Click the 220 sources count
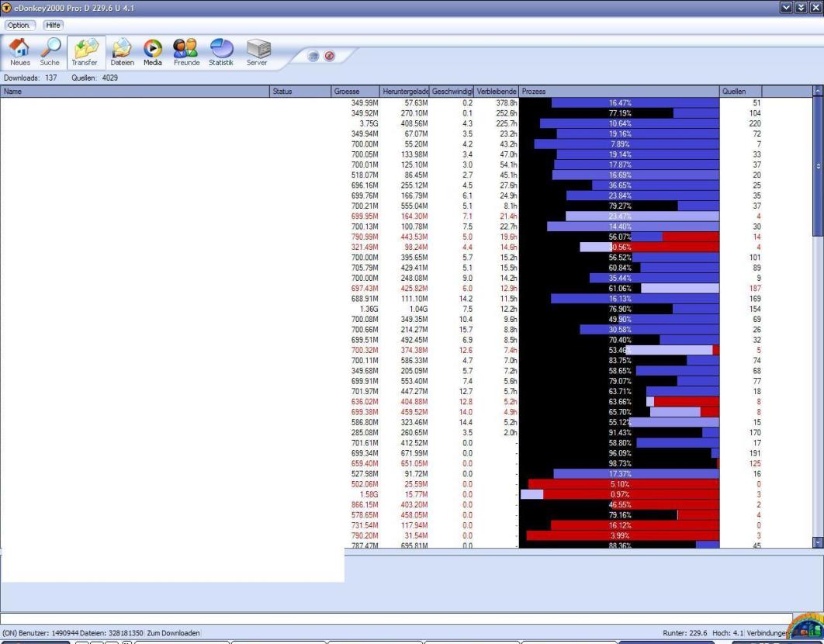 [x=755, y=123]
